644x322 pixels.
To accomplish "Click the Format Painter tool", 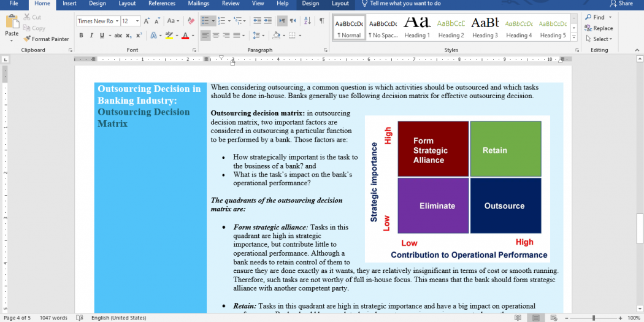I will [47, 39].
